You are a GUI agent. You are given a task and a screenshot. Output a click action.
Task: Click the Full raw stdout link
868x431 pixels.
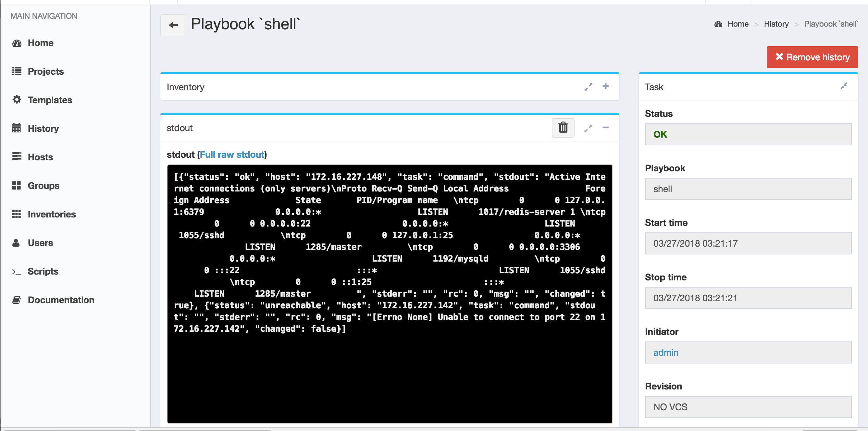click(232, 155)
